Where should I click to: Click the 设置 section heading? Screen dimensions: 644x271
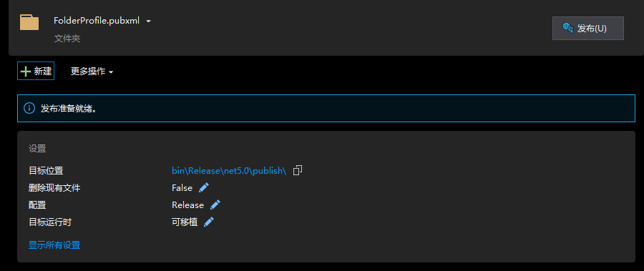(37, 149)
